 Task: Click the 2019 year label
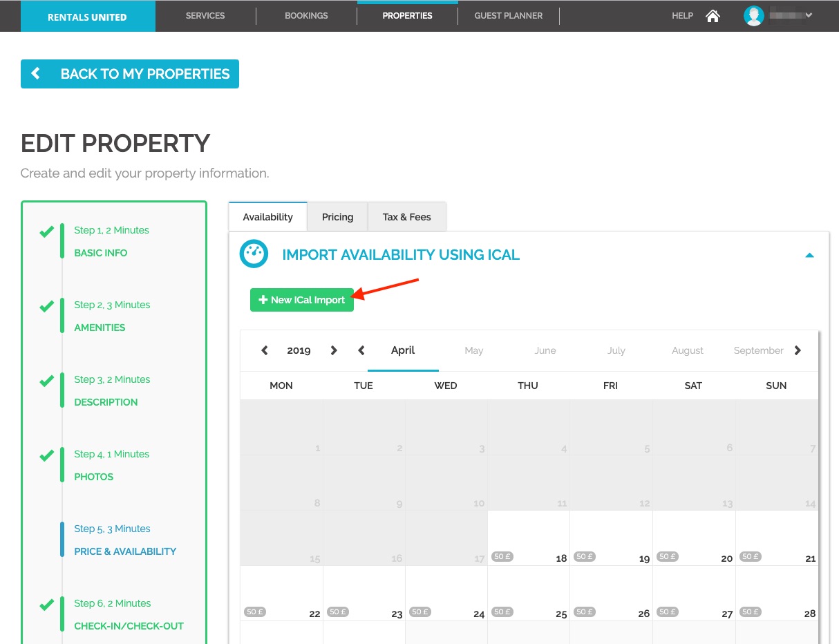click(x=299, y=350)
